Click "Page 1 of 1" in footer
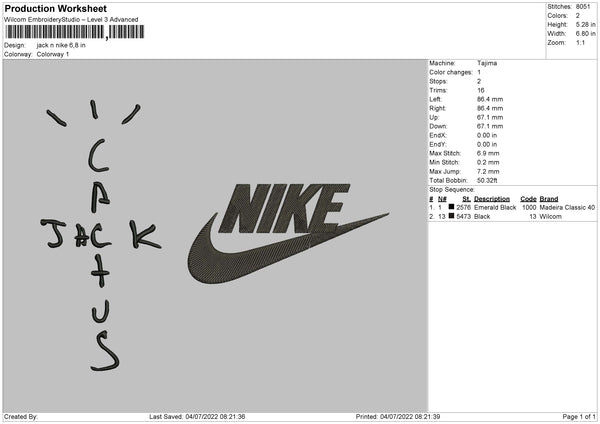Viewport: 600px width, 424px height. pos(579,417)
